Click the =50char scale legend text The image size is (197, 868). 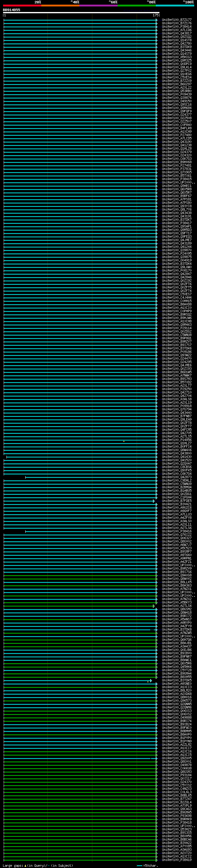151,866
